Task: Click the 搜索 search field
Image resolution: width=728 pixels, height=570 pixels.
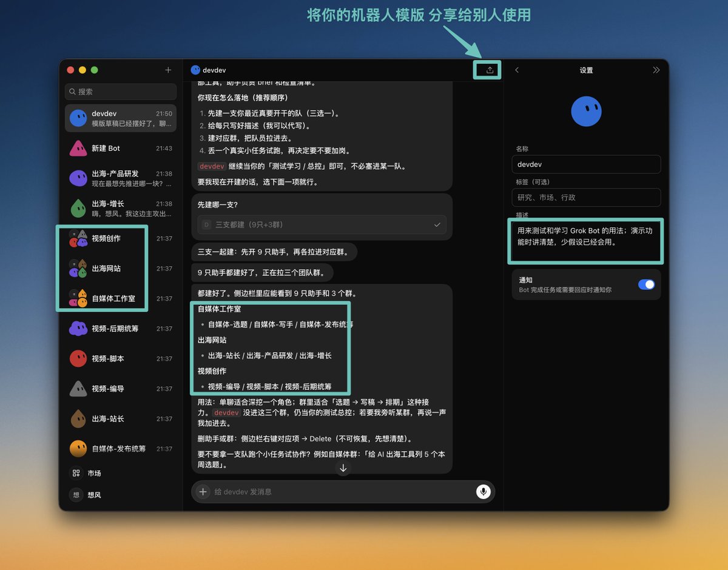Action: (x=121, y=92)
